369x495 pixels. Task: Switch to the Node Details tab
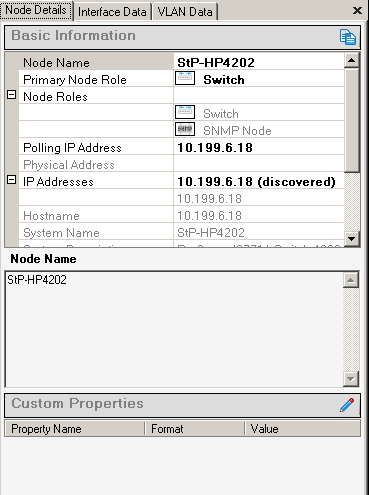coord(36,10)
